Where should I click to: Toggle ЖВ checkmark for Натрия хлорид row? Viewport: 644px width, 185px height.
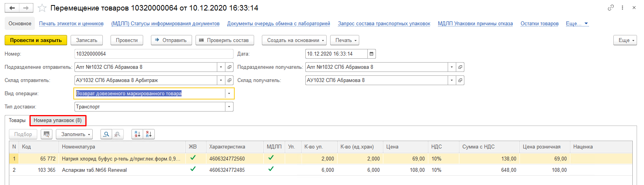193,158
